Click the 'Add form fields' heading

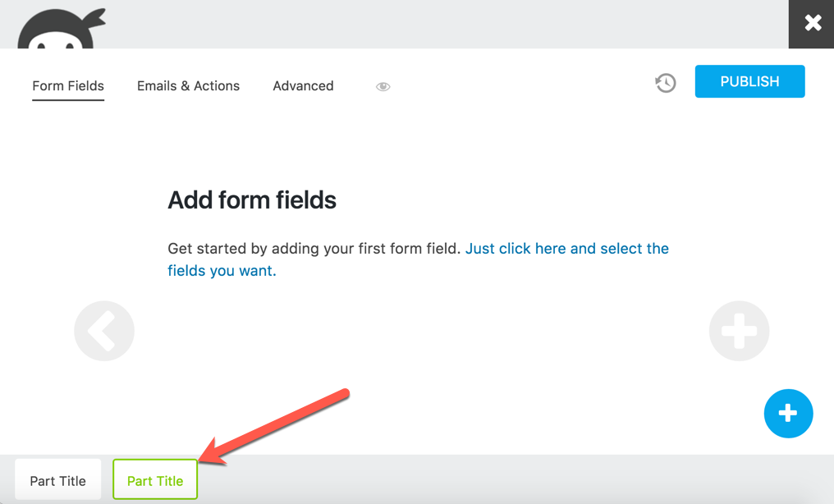(x=252, y=200)
